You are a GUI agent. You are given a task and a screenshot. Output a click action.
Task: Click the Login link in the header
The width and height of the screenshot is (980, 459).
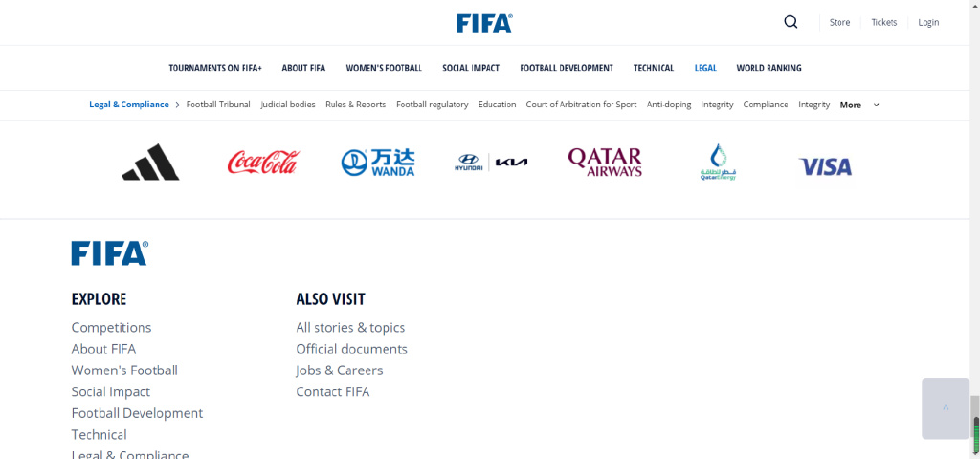928,22
